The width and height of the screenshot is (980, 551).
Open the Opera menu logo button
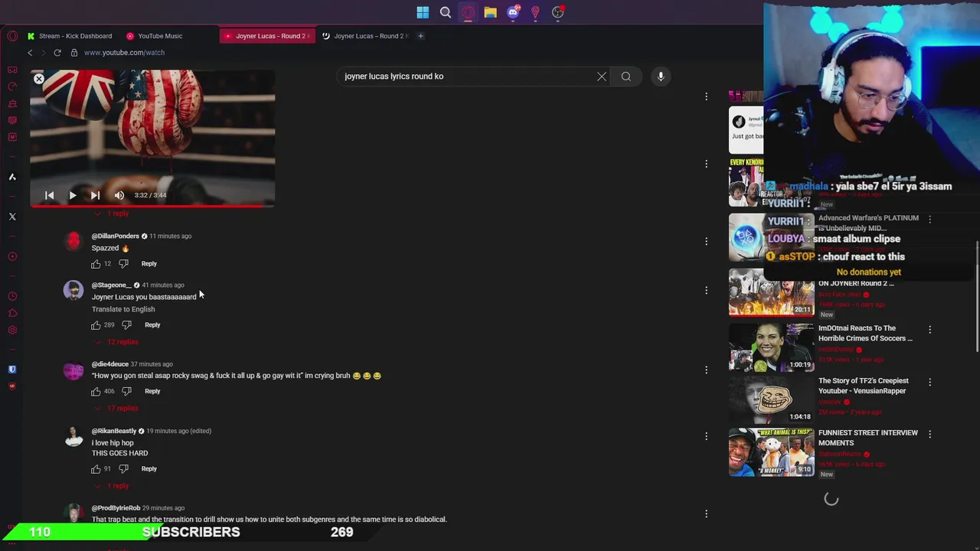pos(12,36)
